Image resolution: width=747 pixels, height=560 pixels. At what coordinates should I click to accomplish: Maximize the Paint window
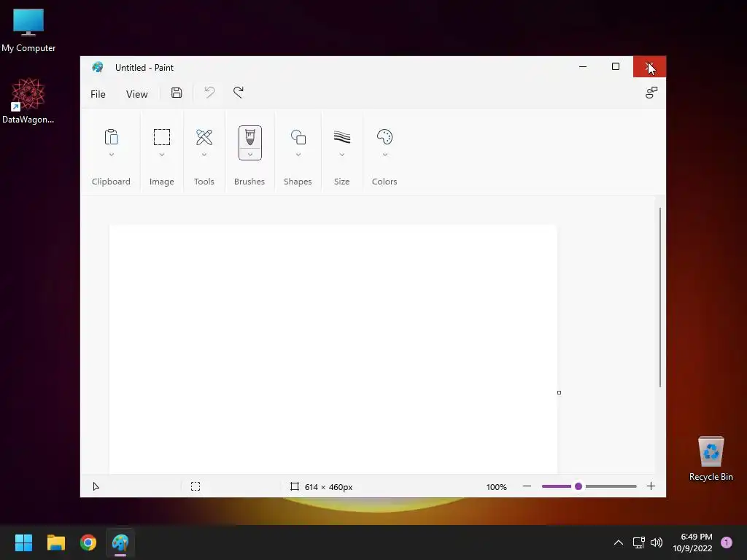click(x=616, y=66)
